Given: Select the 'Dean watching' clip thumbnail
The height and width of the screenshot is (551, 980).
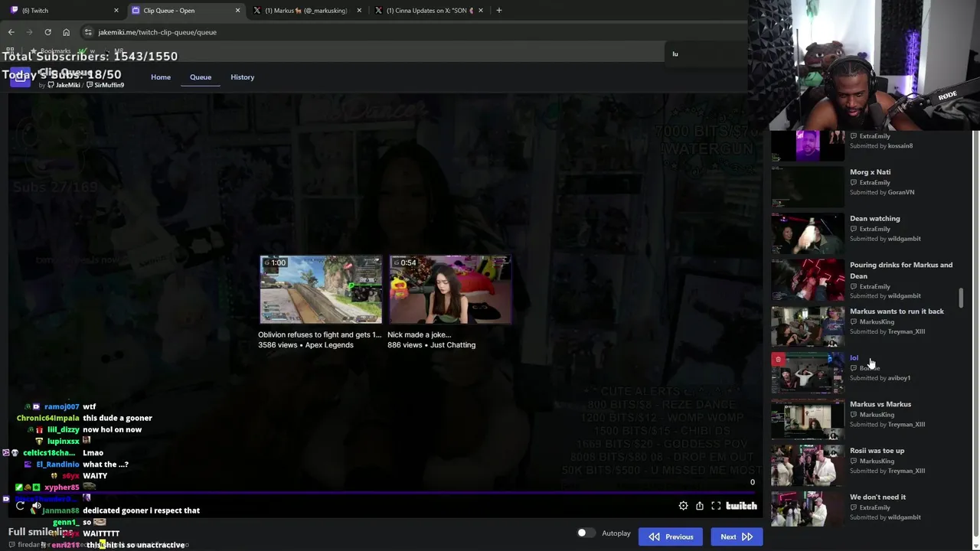Looking at the screenshot, I should 808,234.
